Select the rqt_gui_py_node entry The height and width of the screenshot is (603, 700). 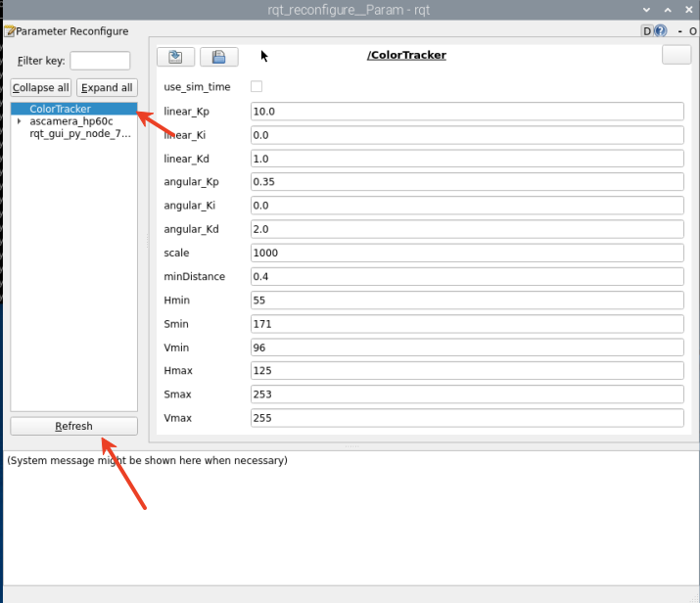79,134
